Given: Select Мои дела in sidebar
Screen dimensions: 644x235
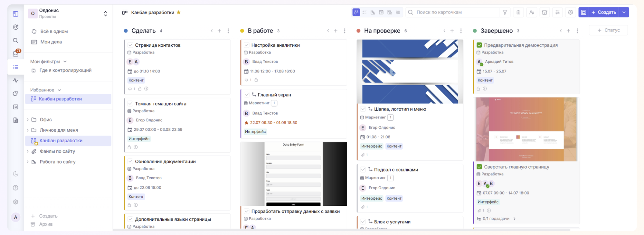Looking at the screenshot, I should [51, 42].
